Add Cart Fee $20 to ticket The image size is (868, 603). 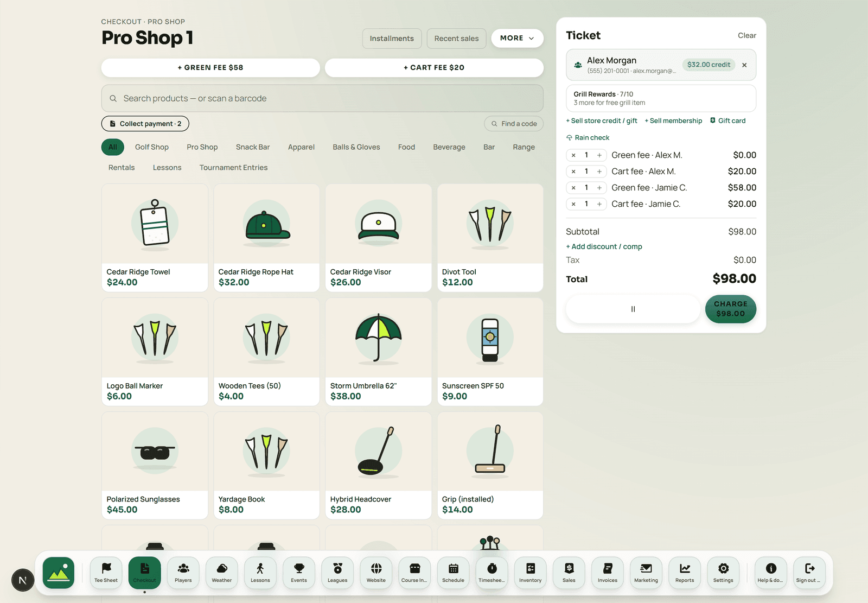point(434,68)
